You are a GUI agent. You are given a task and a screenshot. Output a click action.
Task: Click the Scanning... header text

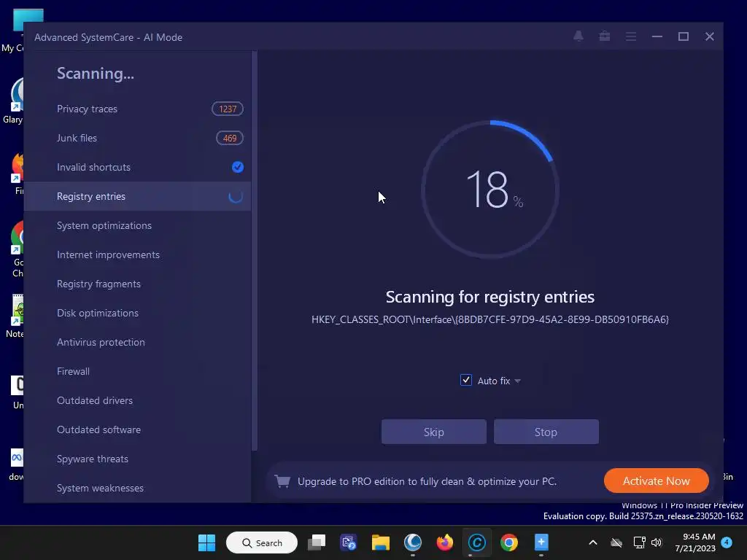point(96,74)
